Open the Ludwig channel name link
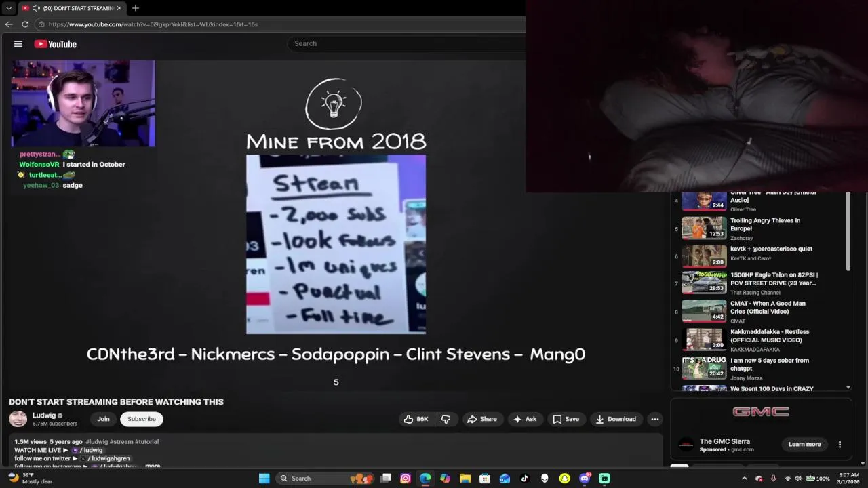Viewport: 868px width, 488px height. (x=43, y=415)
